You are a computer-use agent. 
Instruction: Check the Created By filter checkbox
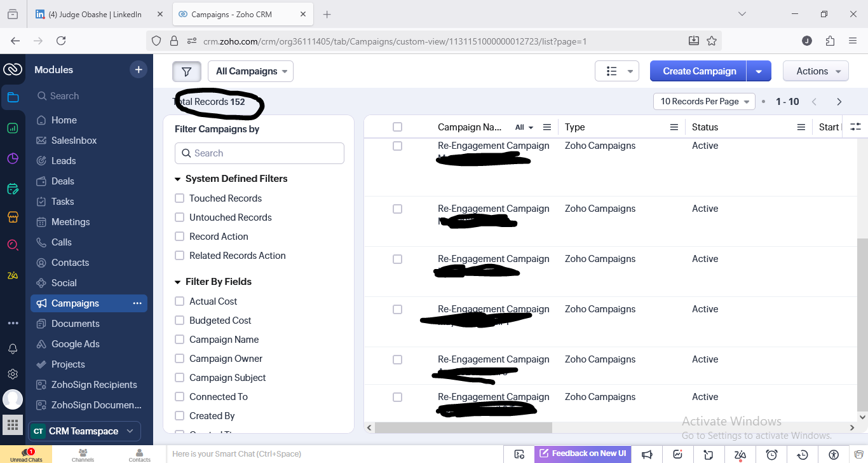tap(179, 416)
